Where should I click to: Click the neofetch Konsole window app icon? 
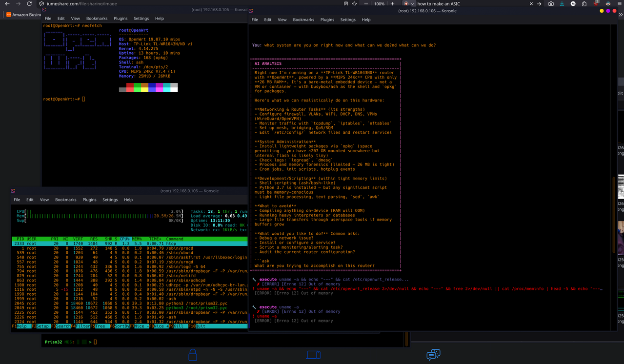pyautogui.click(x=44, y=9)
